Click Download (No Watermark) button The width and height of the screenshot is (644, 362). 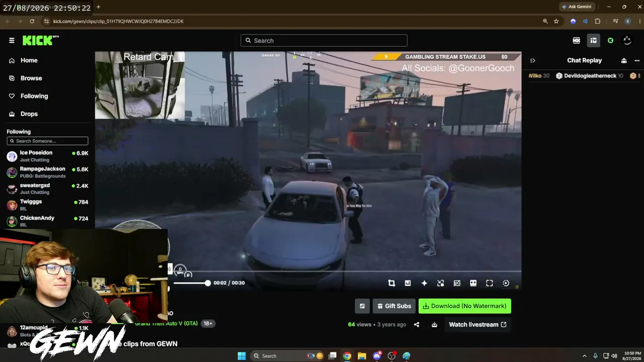pyautogui.click(x=464, y=306)
